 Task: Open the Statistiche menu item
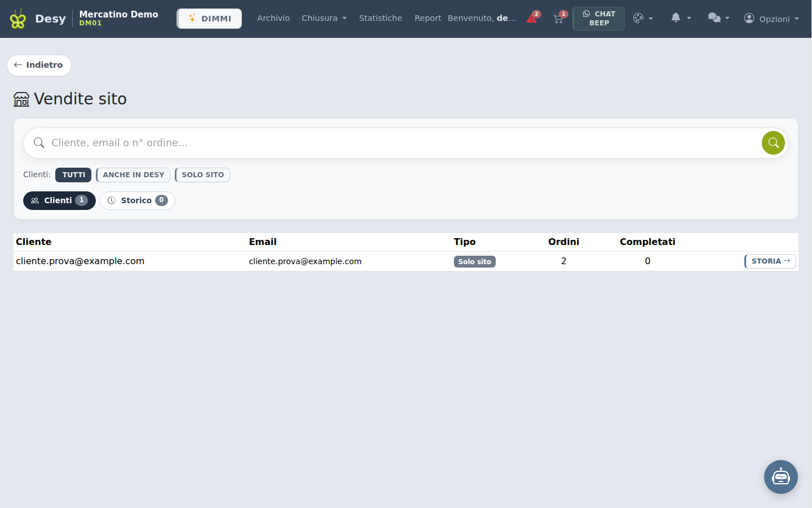click(381, 18)
